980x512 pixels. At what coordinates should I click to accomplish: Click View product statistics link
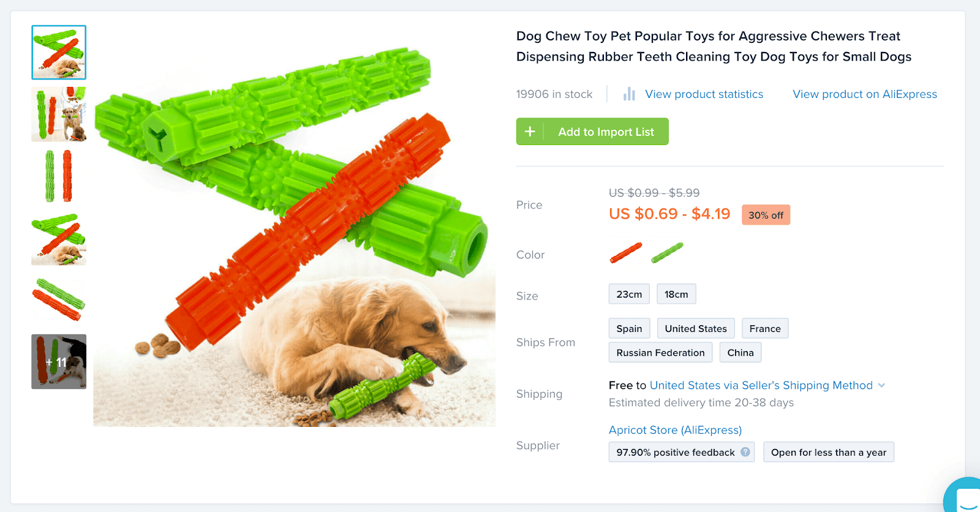(x=704, y=94)
